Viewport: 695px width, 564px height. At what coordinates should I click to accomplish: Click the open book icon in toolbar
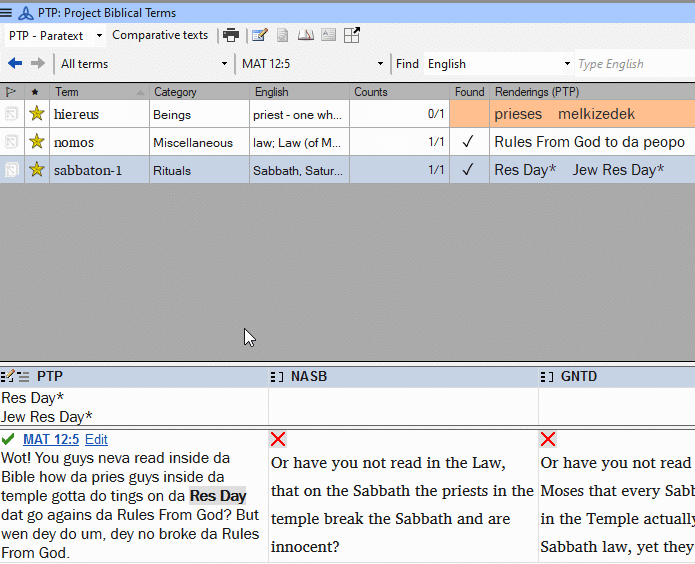(305, 35)
